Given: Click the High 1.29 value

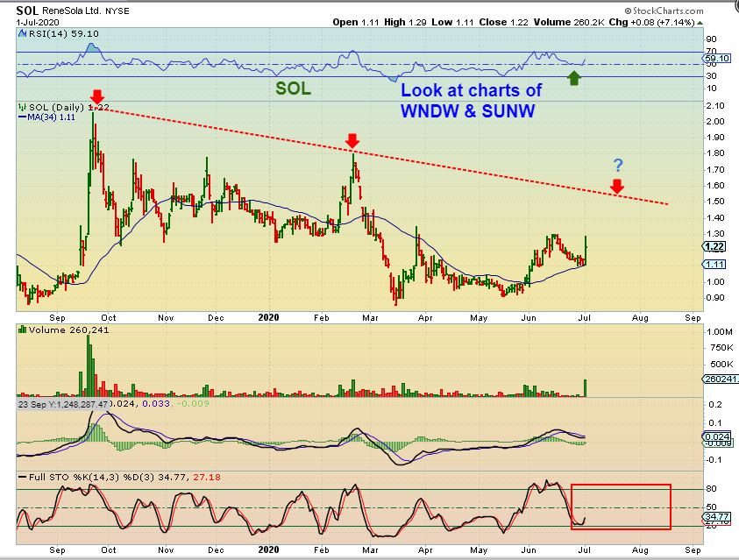Looking at the screenshot, I should [x=403, y=22].
